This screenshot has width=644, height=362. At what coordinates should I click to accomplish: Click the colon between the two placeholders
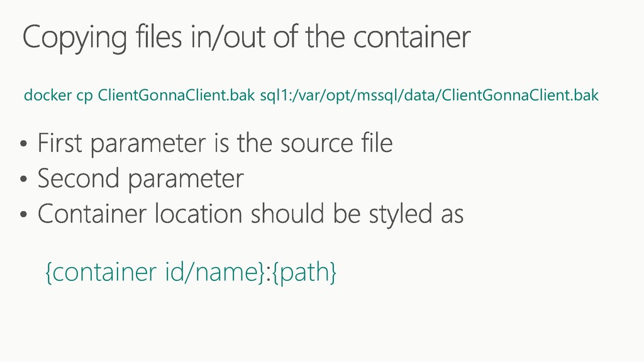269,274
